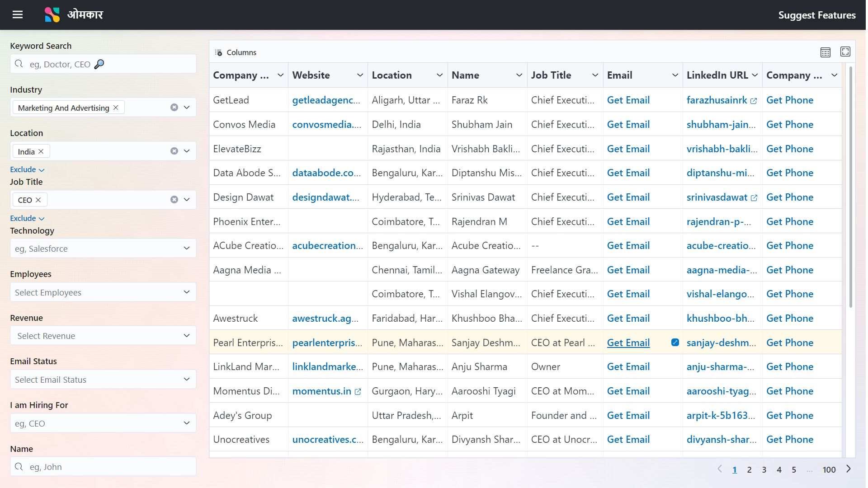The width and height of the screenshot is (868, 488).
Task: Expand the Job Title filter dropdown
Action: (187, 200)
